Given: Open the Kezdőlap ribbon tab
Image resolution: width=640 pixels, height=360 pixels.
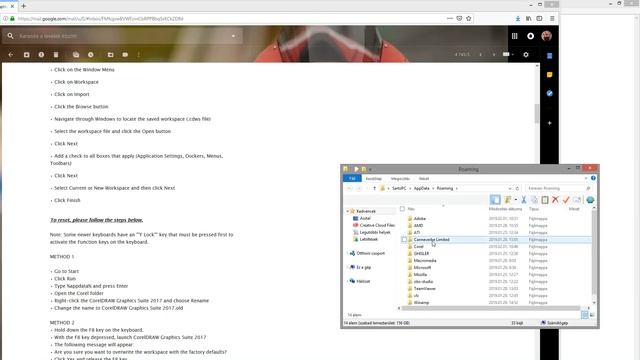Looking at the screenshot, I should (373, 178).
